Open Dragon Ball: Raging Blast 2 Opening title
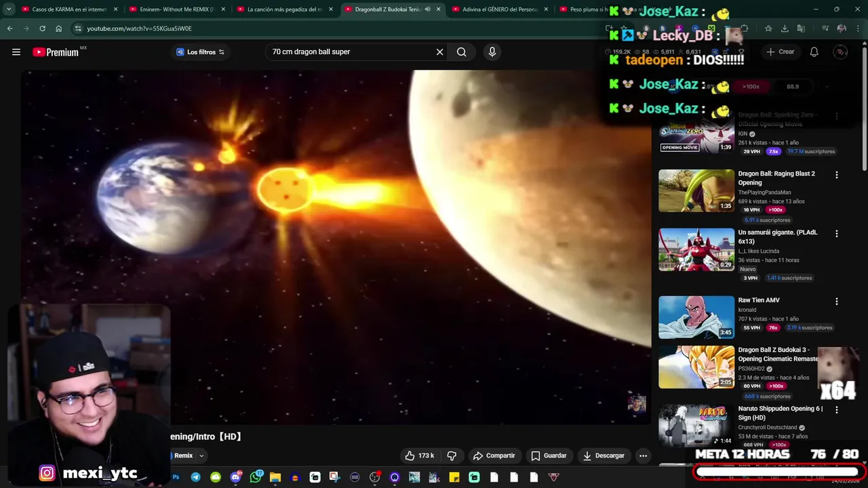The image size is (868, 488). (x=776, y=178)
